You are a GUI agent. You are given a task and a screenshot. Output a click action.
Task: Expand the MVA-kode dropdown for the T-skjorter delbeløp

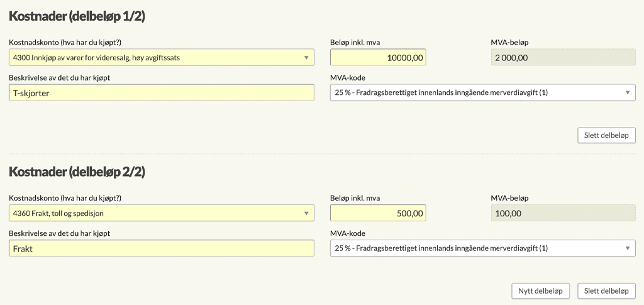tap(482, 93)
